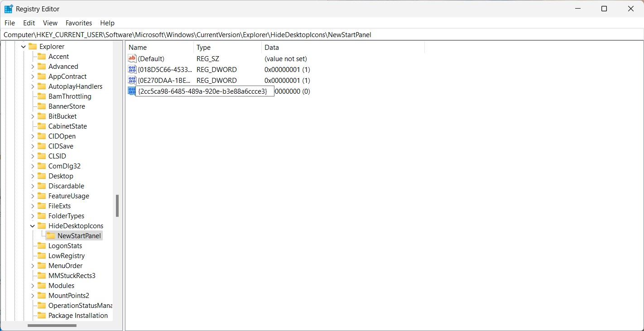
Task: Expand the CLSID key
Action: 33,156
